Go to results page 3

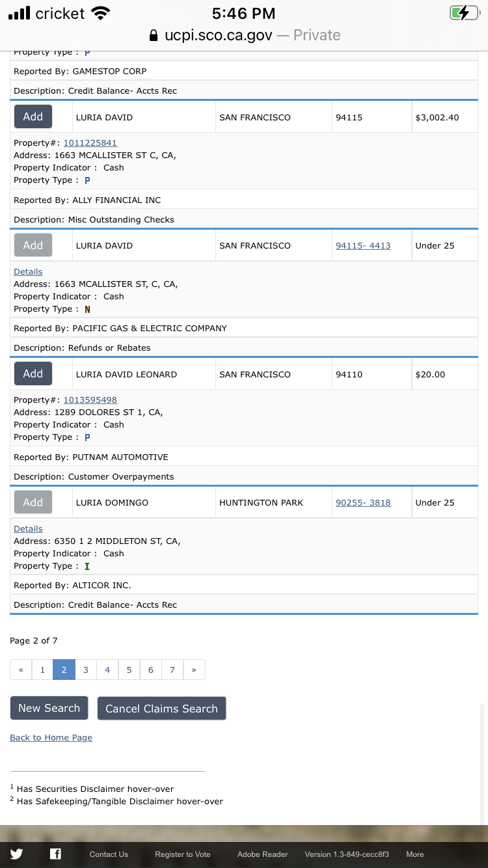[x=85, y=670]
